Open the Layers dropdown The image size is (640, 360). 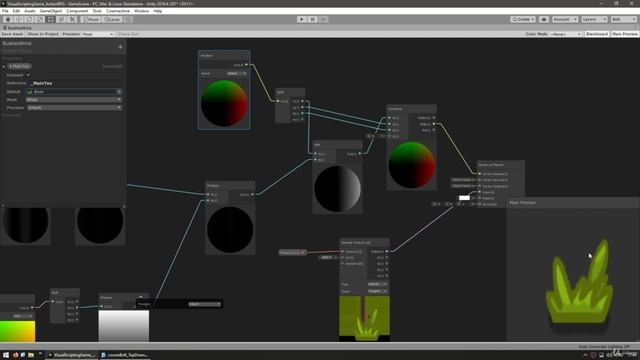click(594, 19)
